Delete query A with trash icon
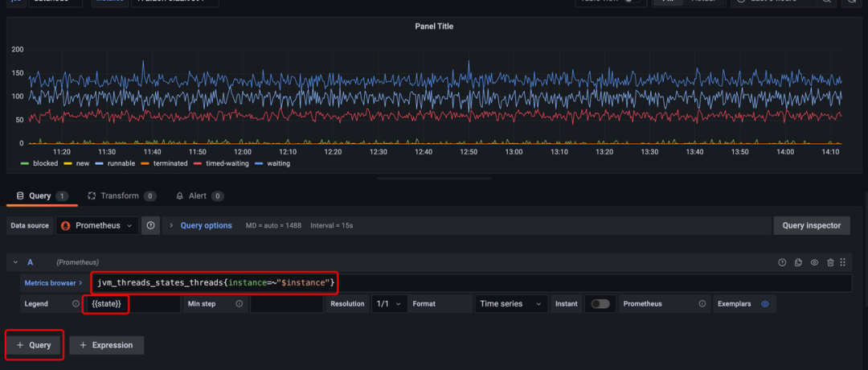 pos(830,262)
